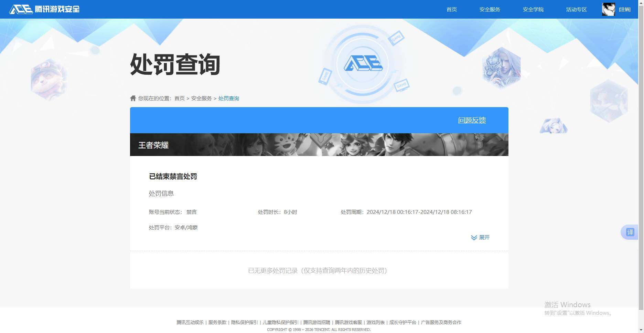Select the 安全服务 breadcrumb link
The image size is (644, 333).
[201, 98]
